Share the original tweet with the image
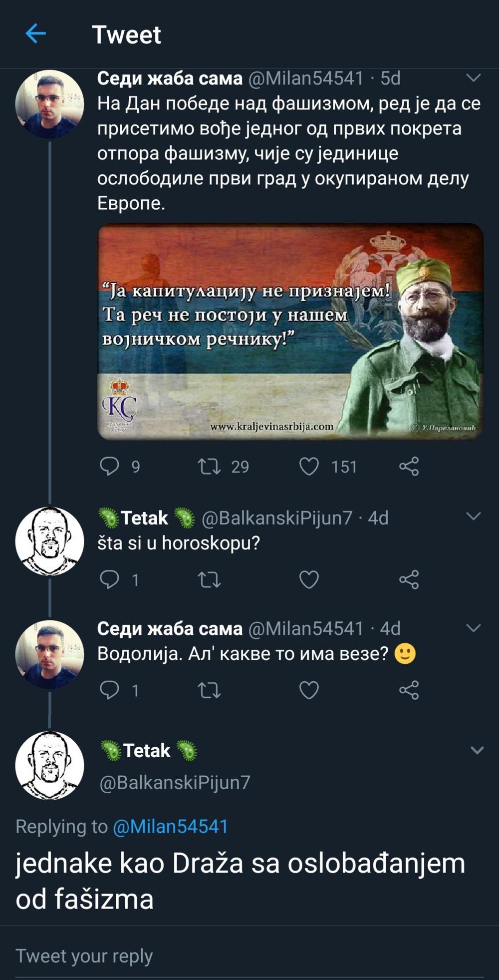The image size is (499, 980). coord(409,466)
